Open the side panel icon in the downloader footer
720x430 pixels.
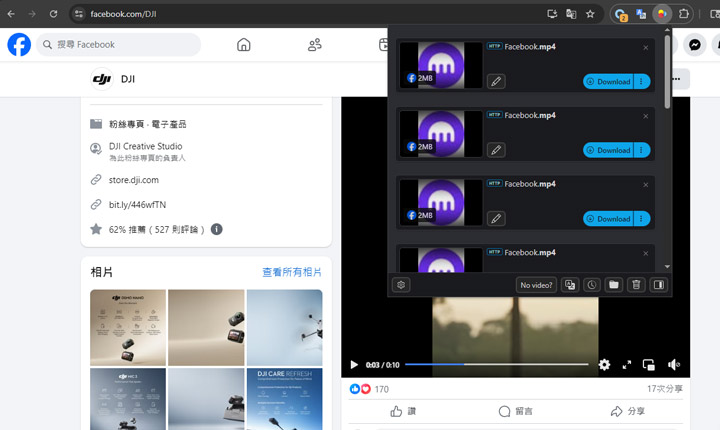tap(658, 285)
